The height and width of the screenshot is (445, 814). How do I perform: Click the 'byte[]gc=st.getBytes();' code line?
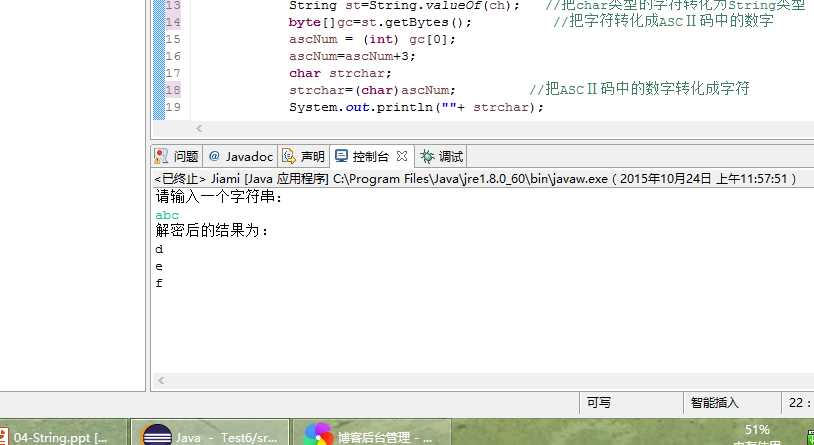381,22
